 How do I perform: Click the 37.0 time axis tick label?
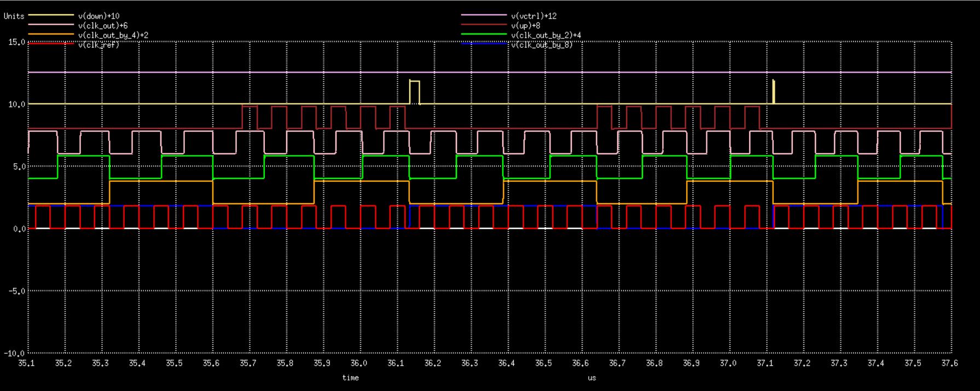(x=728, y=363)
